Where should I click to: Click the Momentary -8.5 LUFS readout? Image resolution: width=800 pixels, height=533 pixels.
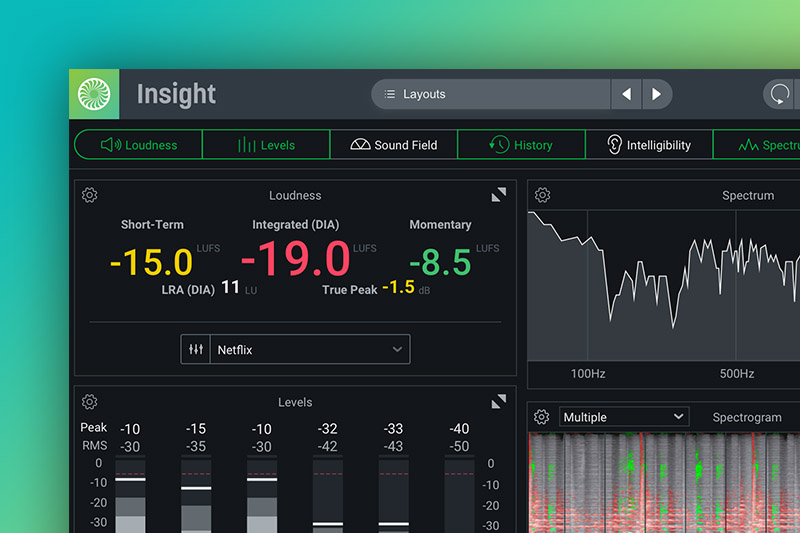point(440,262)
